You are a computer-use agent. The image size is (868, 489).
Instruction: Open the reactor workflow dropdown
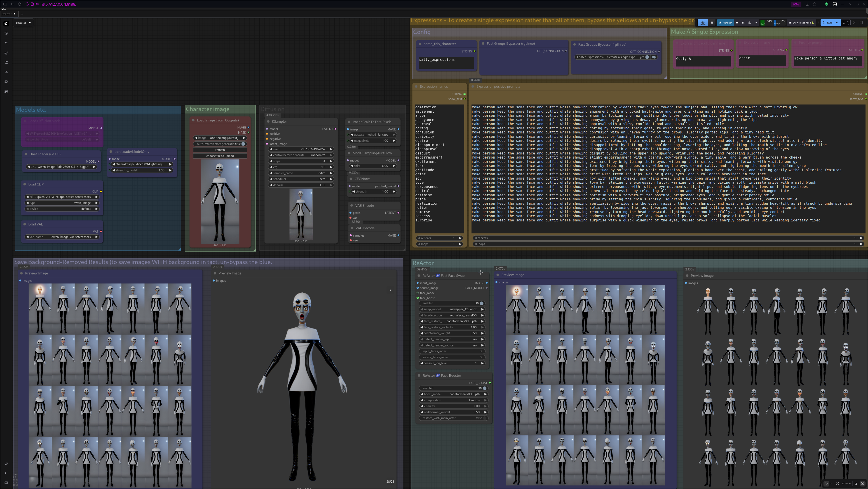pyautogui.click(x=23, y=23)
